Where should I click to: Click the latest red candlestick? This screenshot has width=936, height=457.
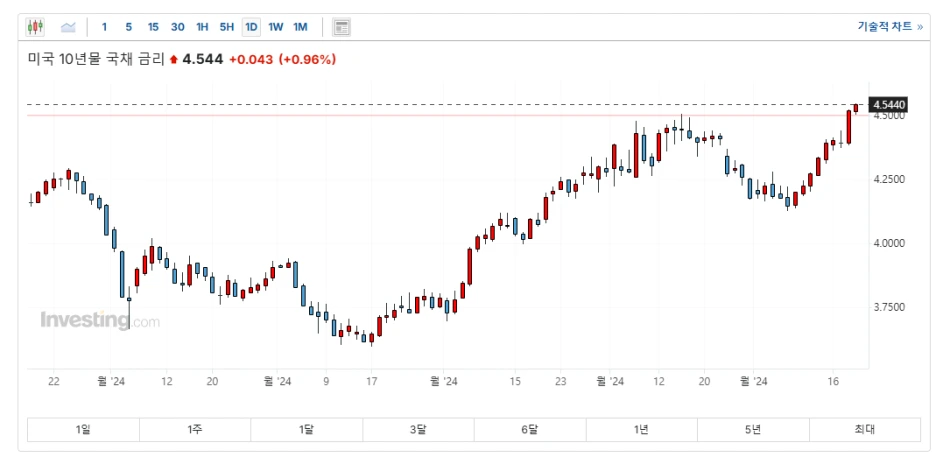[x=856, y=108]
